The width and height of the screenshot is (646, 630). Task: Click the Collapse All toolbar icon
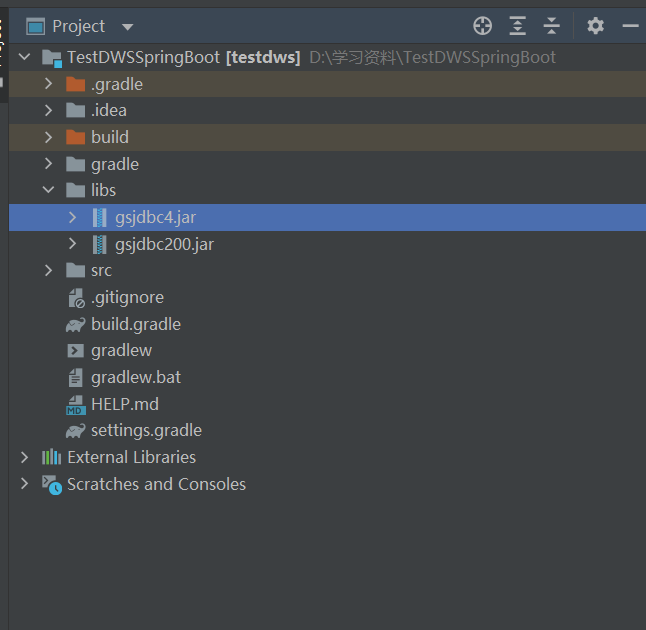coord(551,26)
